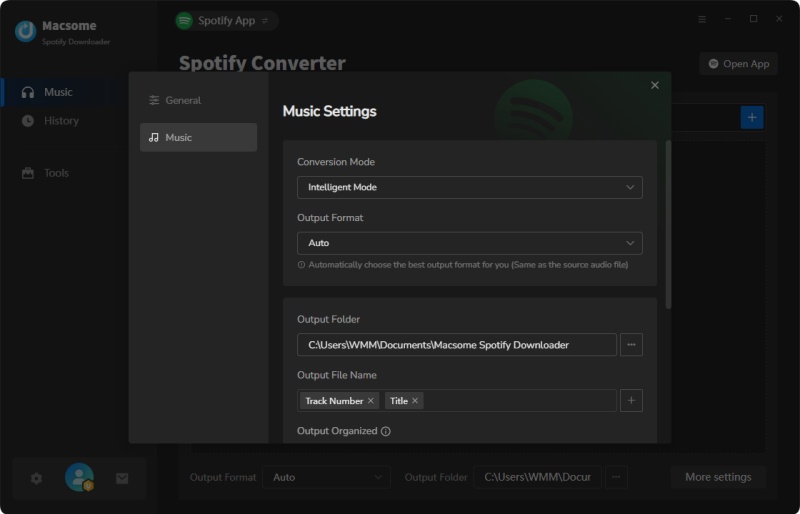Image resolution: width=800 pixels, height=514 pixels.
Task: Show the Output Organized info tooltip
Action: 386,431
